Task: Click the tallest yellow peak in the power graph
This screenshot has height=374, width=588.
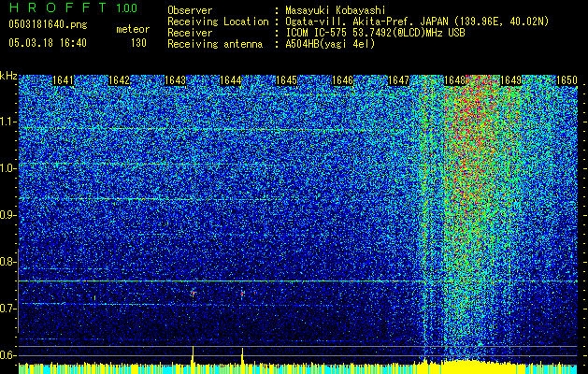Action: 194,355
